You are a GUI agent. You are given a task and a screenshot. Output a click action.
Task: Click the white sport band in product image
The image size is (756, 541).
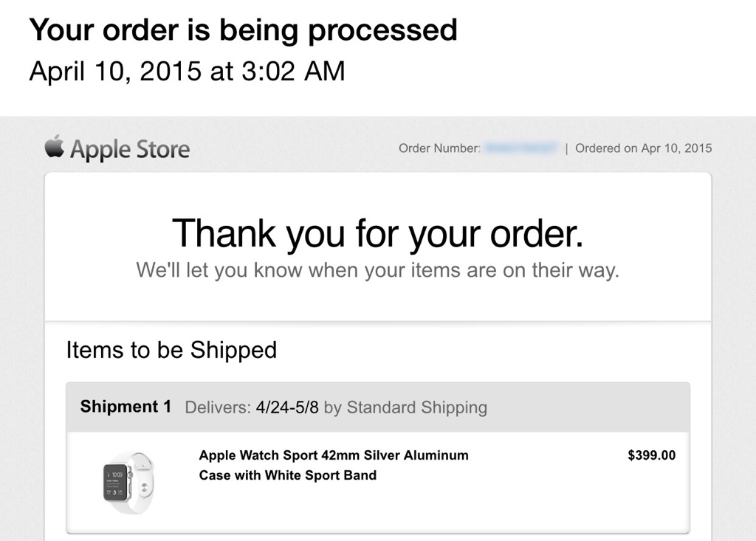coord(142,483)
